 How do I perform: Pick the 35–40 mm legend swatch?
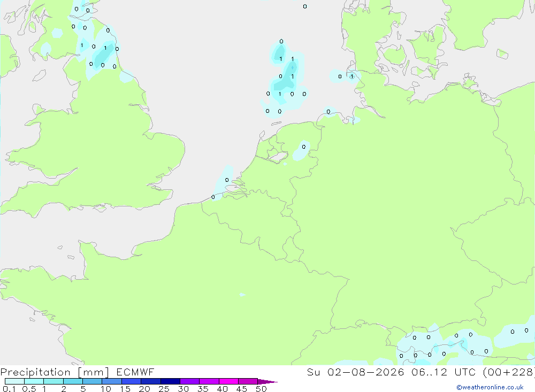(209, 381)
